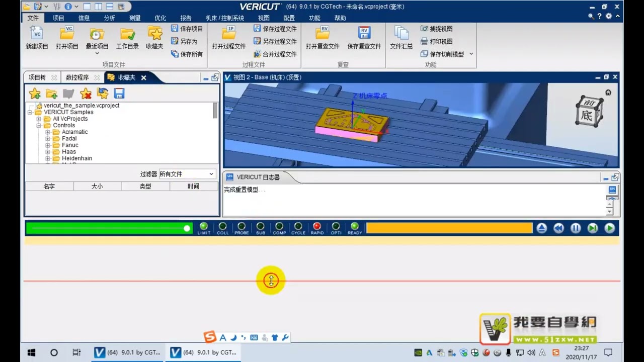
Task: Toggle the COLL status light
Action: point(223,227)
